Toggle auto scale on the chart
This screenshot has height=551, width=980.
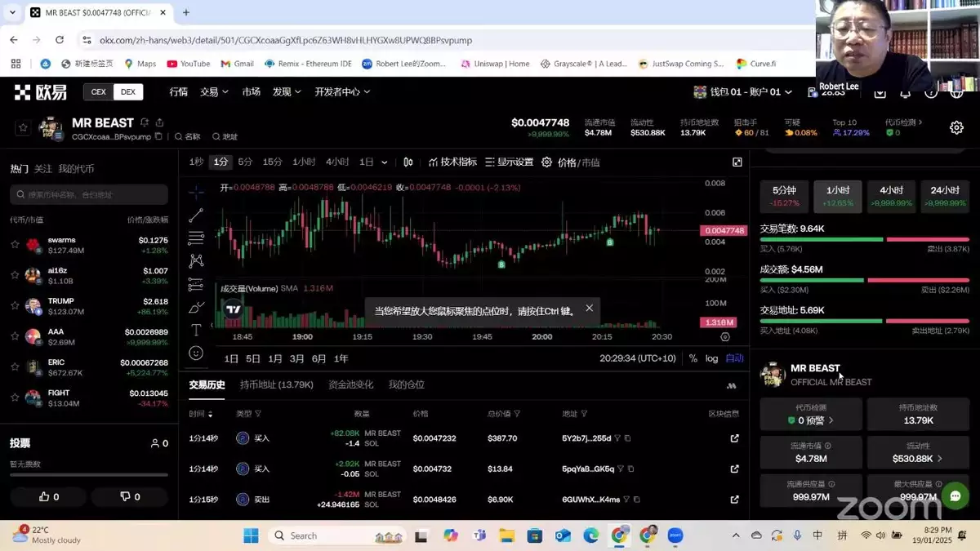(735, 358)
